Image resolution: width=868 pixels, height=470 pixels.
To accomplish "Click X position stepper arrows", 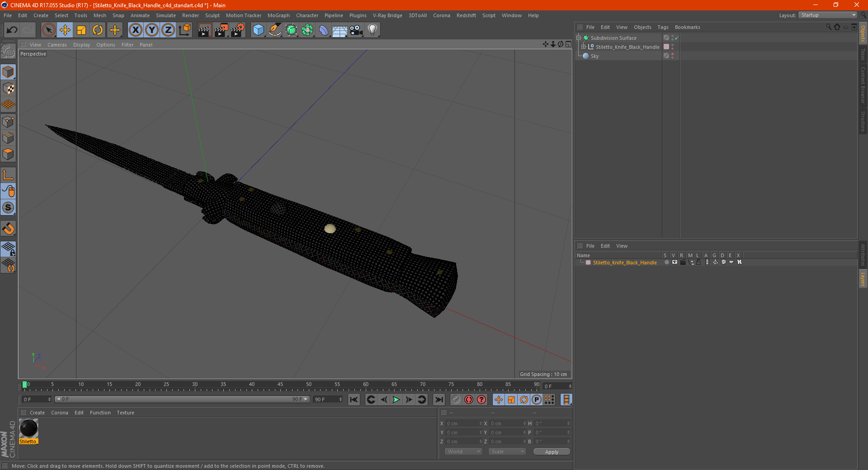I will tap(481, 423).
